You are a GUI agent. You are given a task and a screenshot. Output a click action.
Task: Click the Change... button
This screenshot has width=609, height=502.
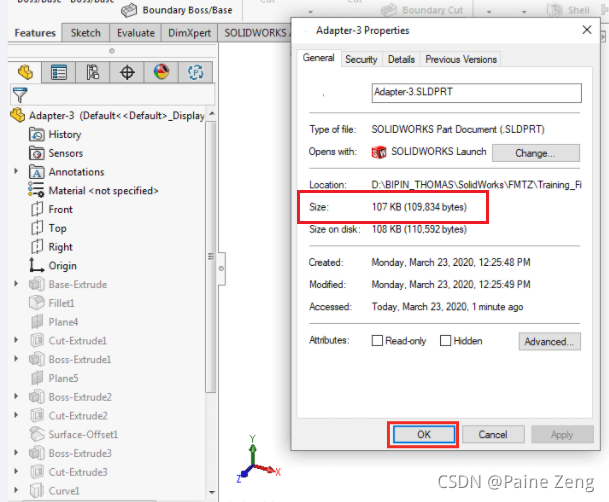(x=536, y=153)
